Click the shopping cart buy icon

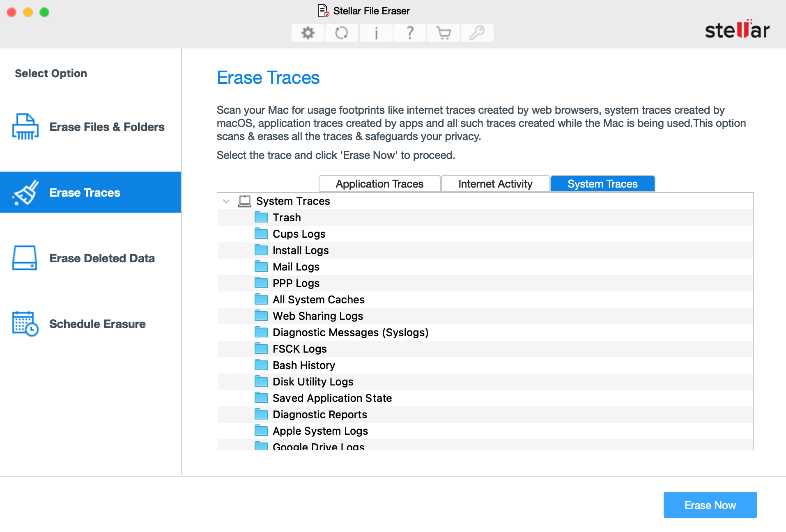coord(444,33)
